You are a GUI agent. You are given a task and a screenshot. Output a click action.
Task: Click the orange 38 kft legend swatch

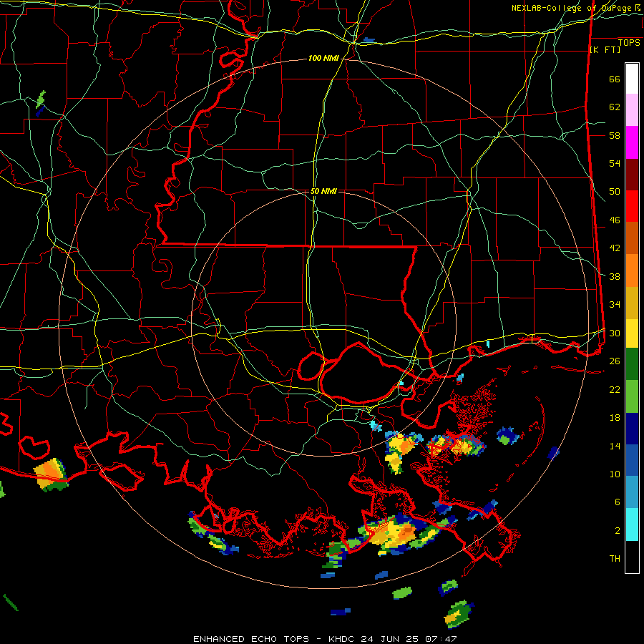coord(632,270)
